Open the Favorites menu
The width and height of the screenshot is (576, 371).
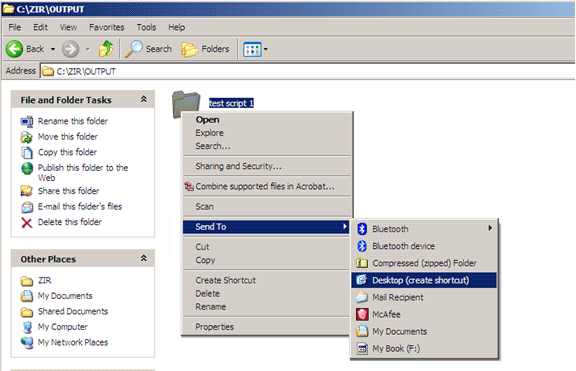click(x=107, y=27)
